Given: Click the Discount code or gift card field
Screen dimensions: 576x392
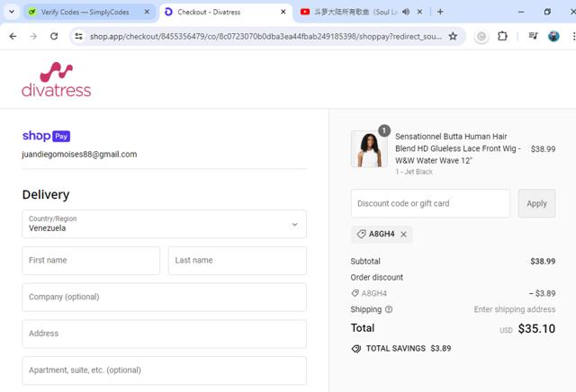Looking at the screenshot, I should (x=430, y=203).
